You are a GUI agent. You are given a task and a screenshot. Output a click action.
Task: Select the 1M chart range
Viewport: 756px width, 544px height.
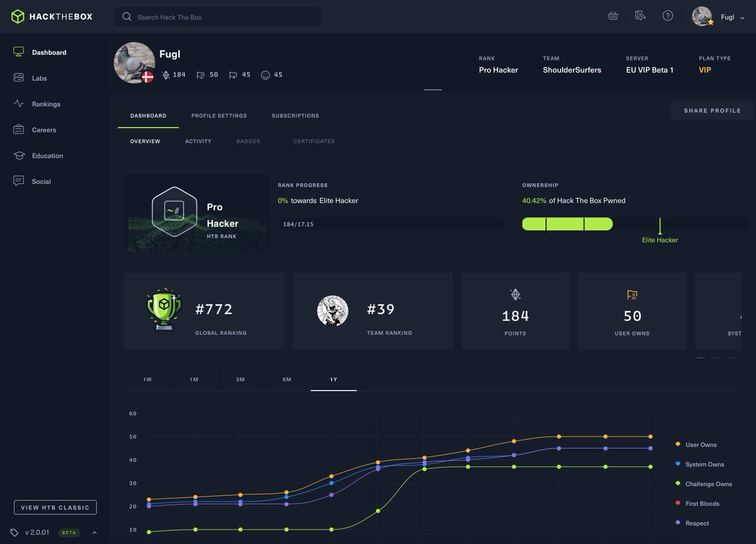[194, 379]
